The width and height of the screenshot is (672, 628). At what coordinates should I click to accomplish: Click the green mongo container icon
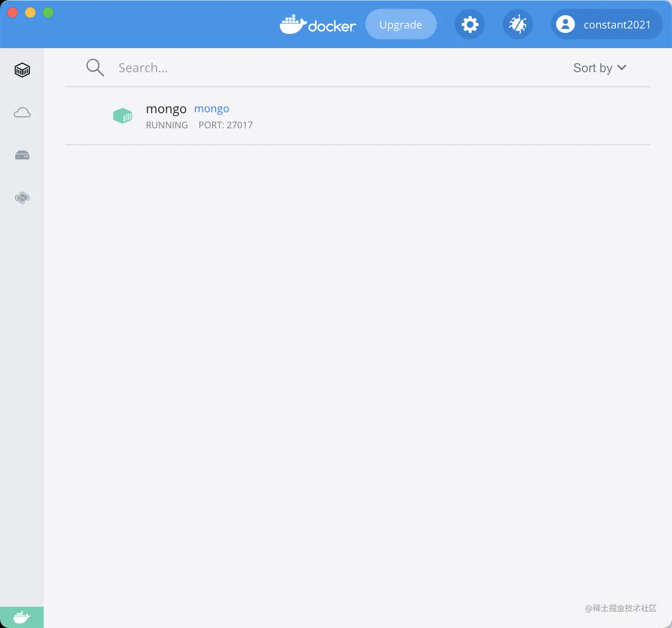[123, 116]
